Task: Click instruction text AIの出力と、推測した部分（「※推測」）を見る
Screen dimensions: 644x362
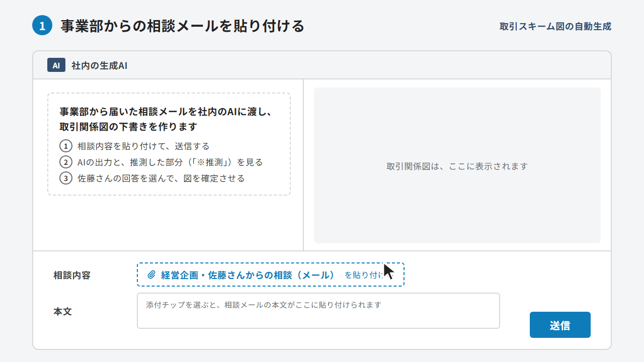Action: (170, 162)
